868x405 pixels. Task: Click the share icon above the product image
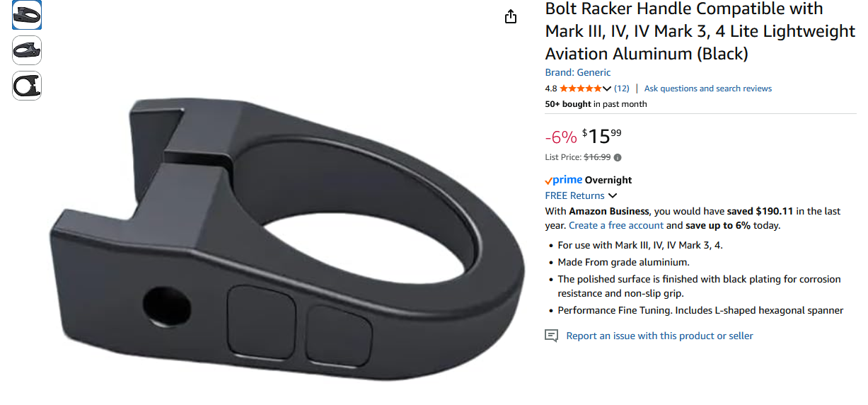click(511, 17)
